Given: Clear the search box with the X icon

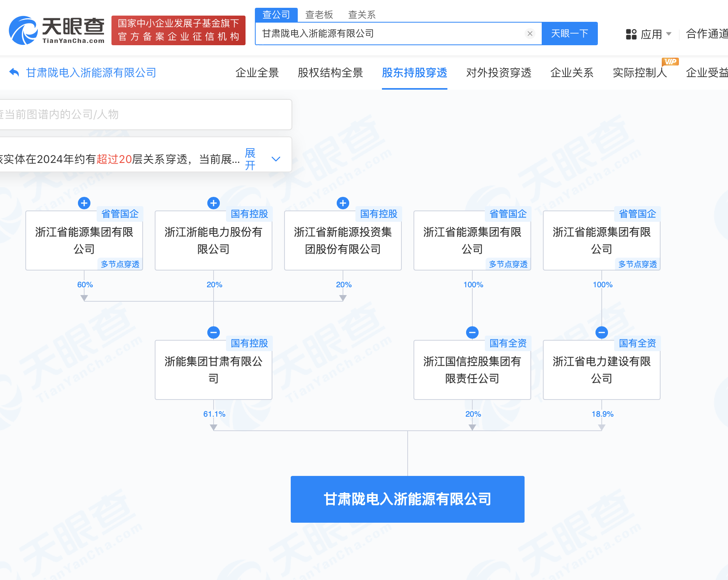Looking at the screenshot, I should [x=530, y=34].
